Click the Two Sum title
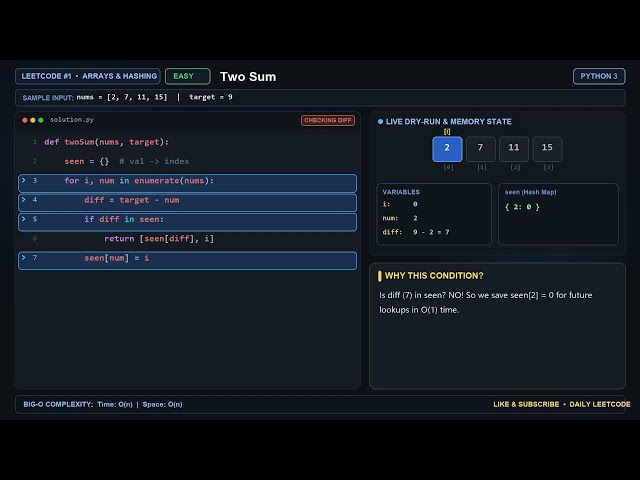This screenshot has height=480, width=640. click(248, 77)
